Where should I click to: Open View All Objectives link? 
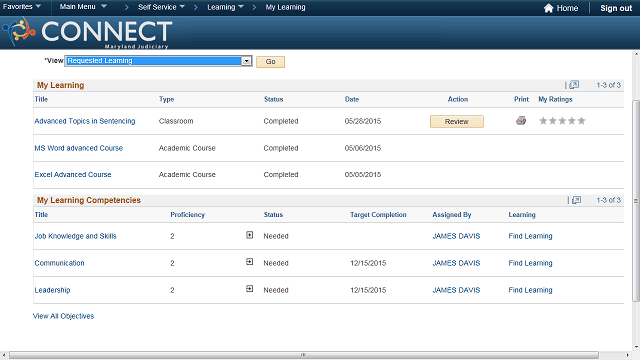(63, 316)
